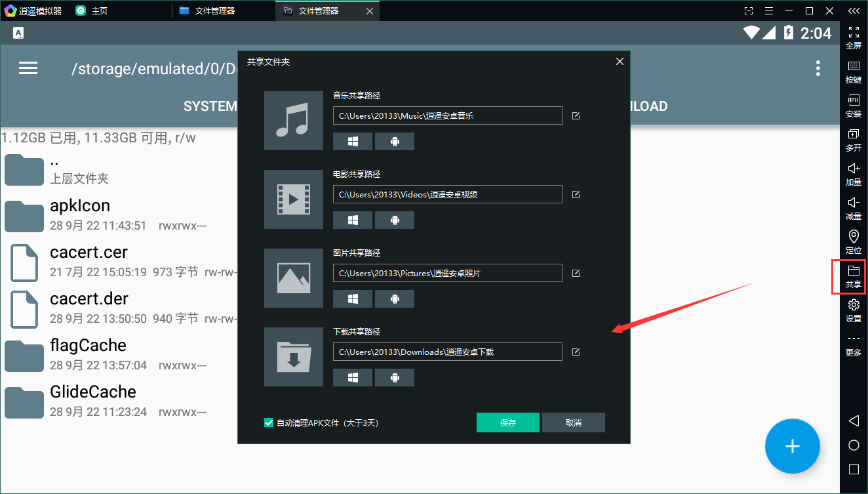This screenshot has width=868, height=494.
Task: Edit the picture share path
Action: [x=576, y=273]
